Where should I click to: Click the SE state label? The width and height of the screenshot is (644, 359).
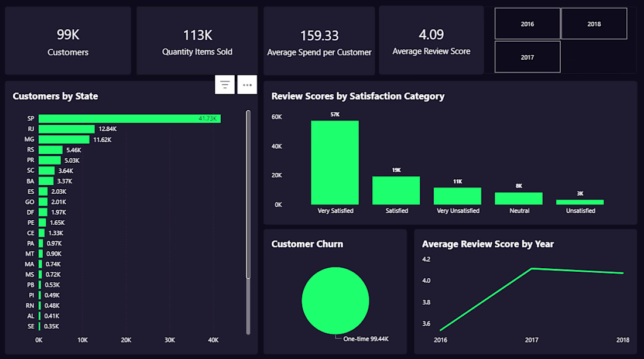31,326
